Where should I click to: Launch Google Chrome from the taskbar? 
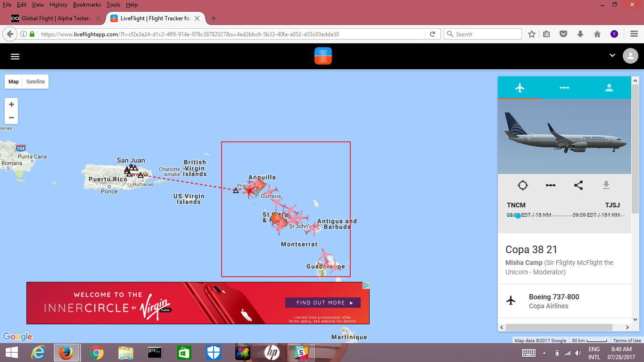click(97, 353)
